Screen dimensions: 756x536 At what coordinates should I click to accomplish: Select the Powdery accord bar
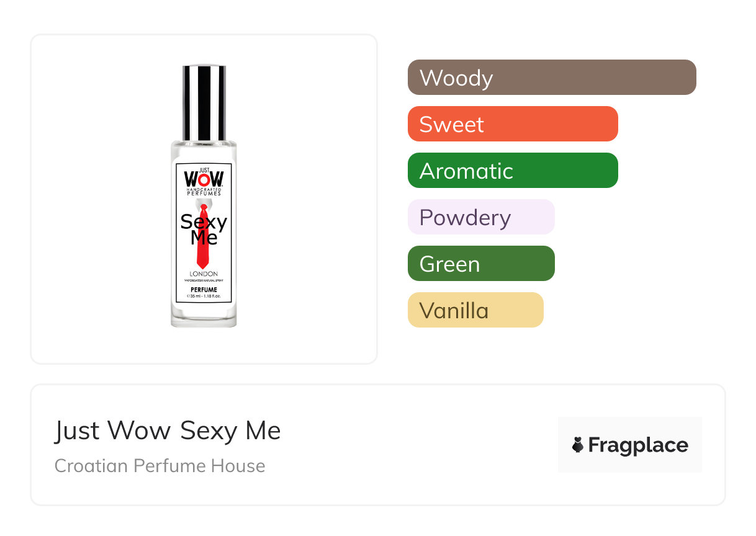tap(481, 217)
